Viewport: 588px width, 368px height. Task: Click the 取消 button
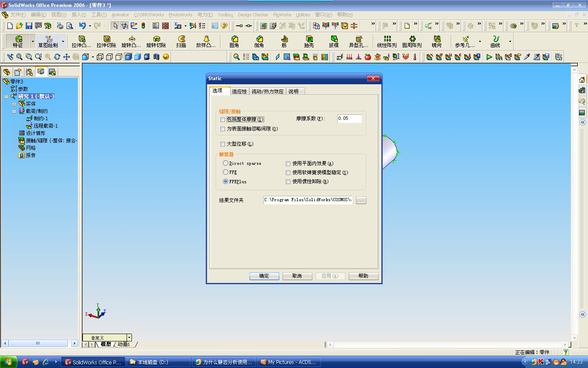(297, 276)
